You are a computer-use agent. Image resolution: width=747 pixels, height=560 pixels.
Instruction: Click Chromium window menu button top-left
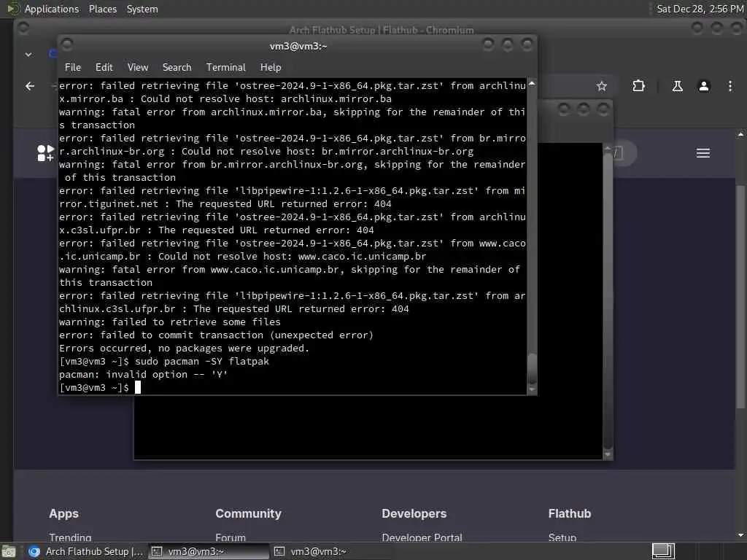(x=23, y=28)
